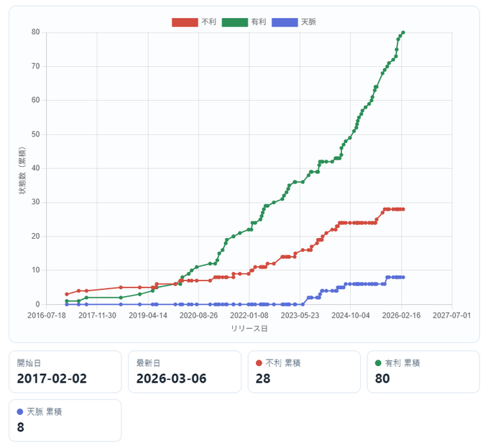Viewport: 488px width, 448px height.
Task: Click the blue dot in 天脈 累積 card
Action: [21, 412]
